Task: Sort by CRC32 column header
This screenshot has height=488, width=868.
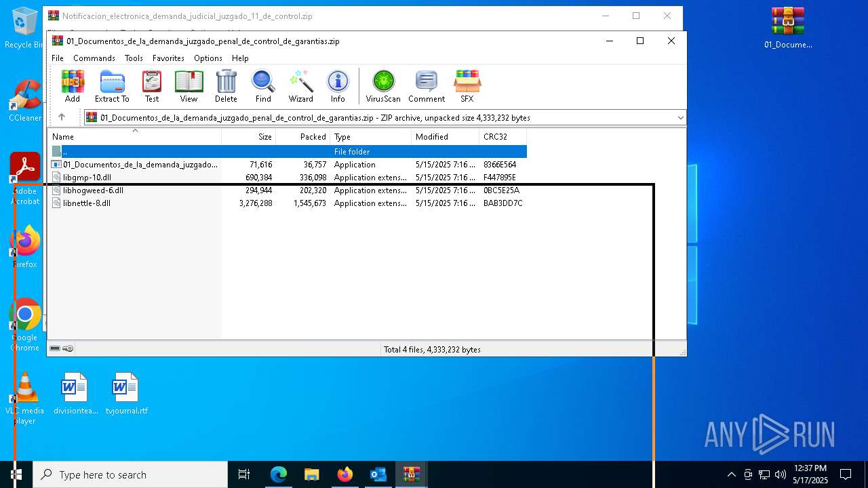Action: (503, 137)
